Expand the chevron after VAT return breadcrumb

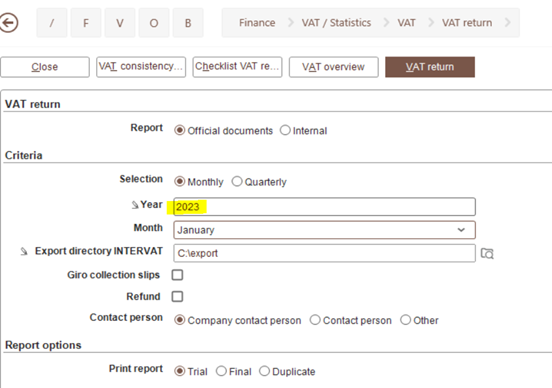point(507,23)
